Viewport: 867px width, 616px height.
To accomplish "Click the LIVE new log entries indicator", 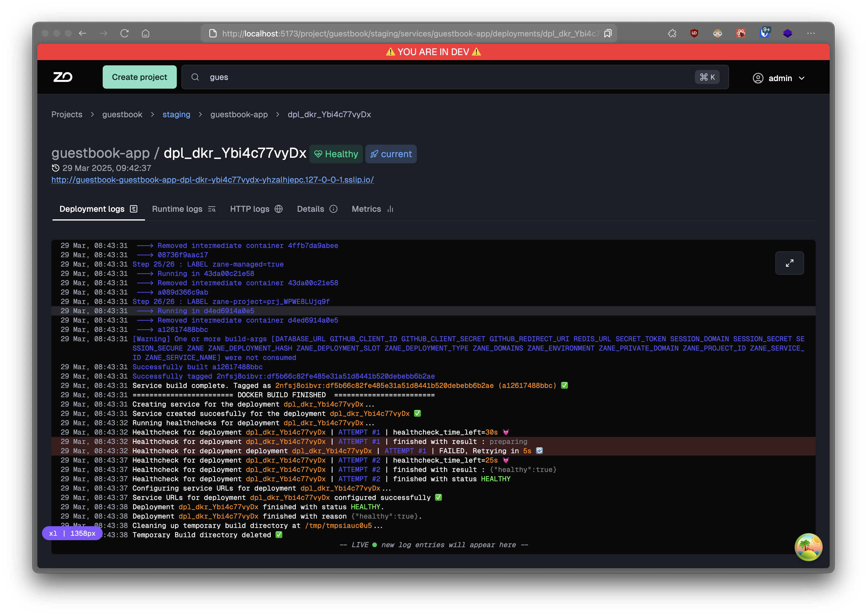I will 433,545.
